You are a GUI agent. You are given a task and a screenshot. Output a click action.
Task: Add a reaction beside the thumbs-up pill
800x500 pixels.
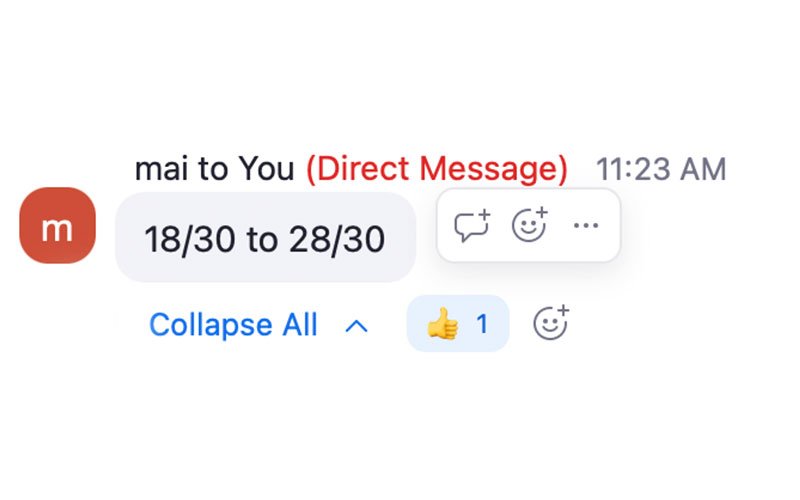click(550, 324)
